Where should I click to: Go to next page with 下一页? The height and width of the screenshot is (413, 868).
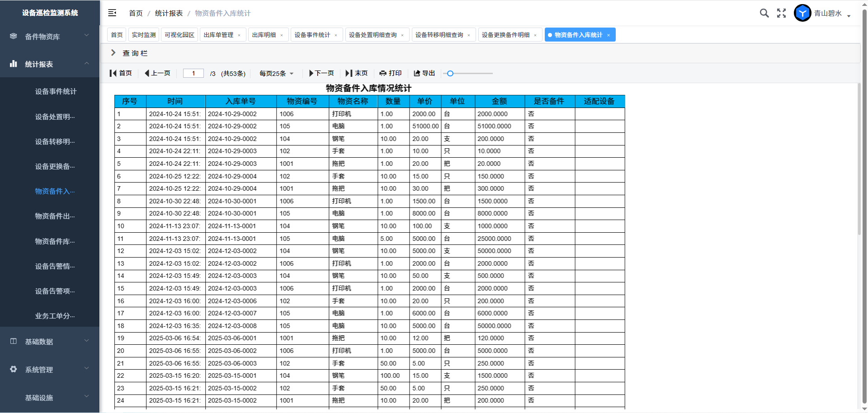321,73
